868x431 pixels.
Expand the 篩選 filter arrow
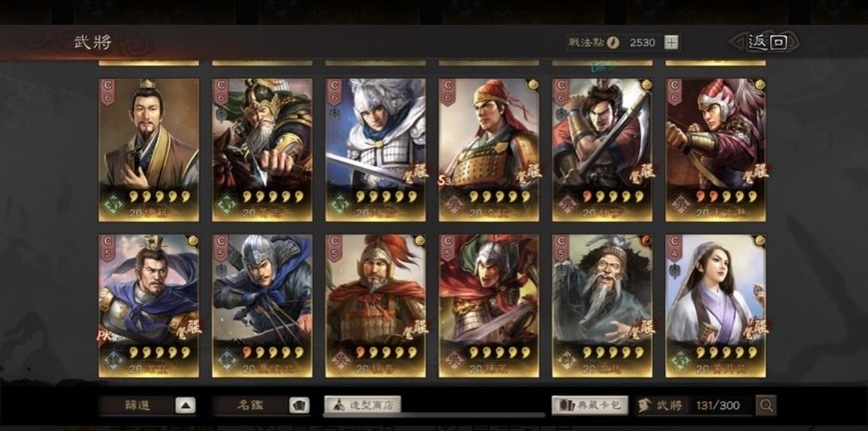coord(186,406)
